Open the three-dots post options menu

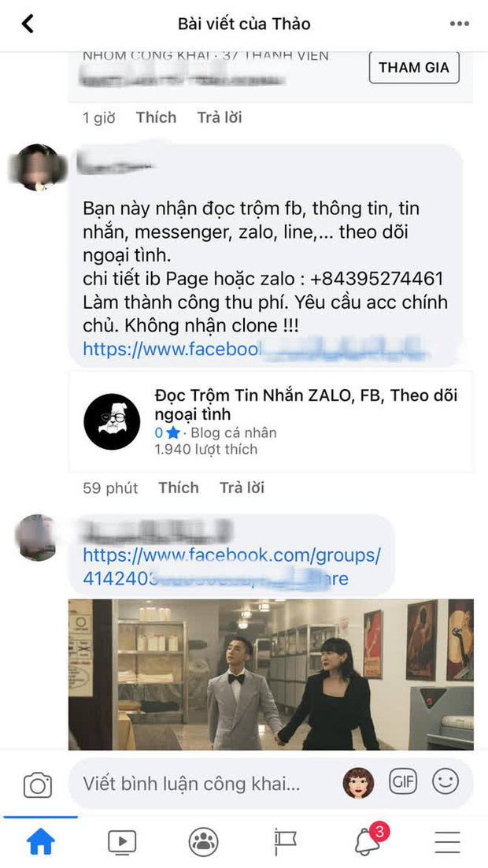tap(459, 24)
